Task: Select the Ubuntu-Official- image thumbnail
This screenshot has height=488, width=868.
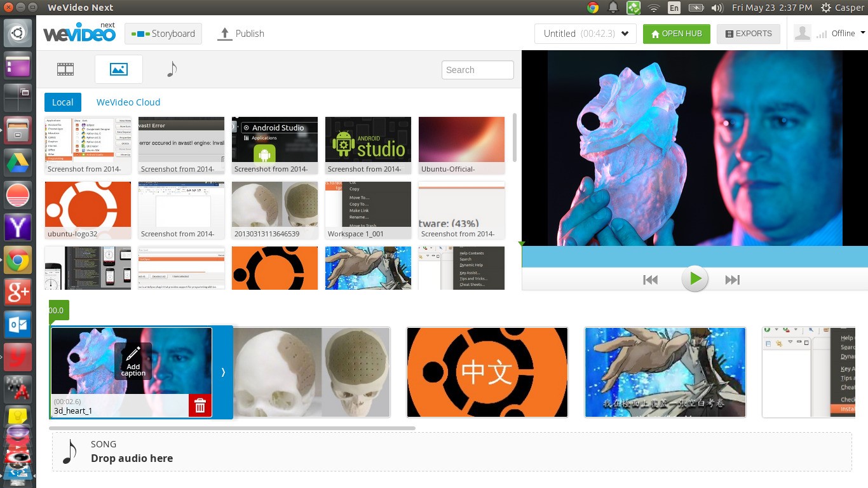Action: [461, 146]
